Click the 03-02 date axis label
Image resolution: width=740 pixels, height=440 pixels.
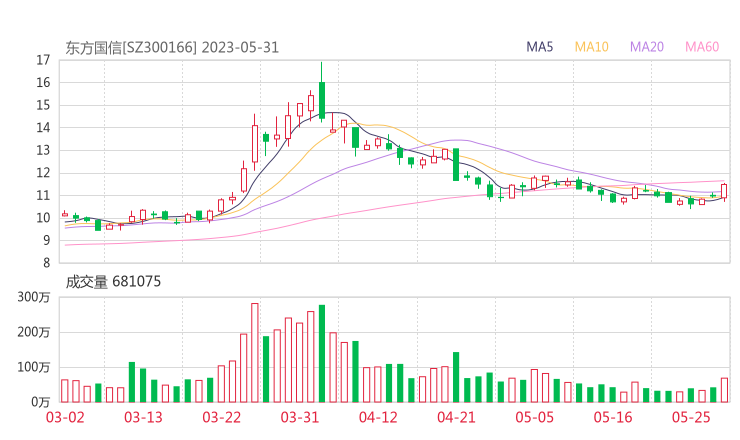tap(65, 417)
